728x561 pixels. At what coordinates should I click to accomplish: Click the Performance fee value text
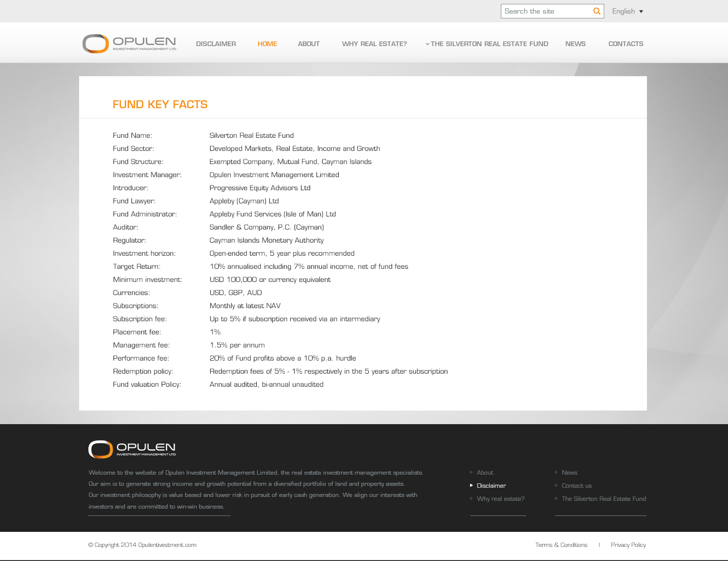click(x=282, y=358)
